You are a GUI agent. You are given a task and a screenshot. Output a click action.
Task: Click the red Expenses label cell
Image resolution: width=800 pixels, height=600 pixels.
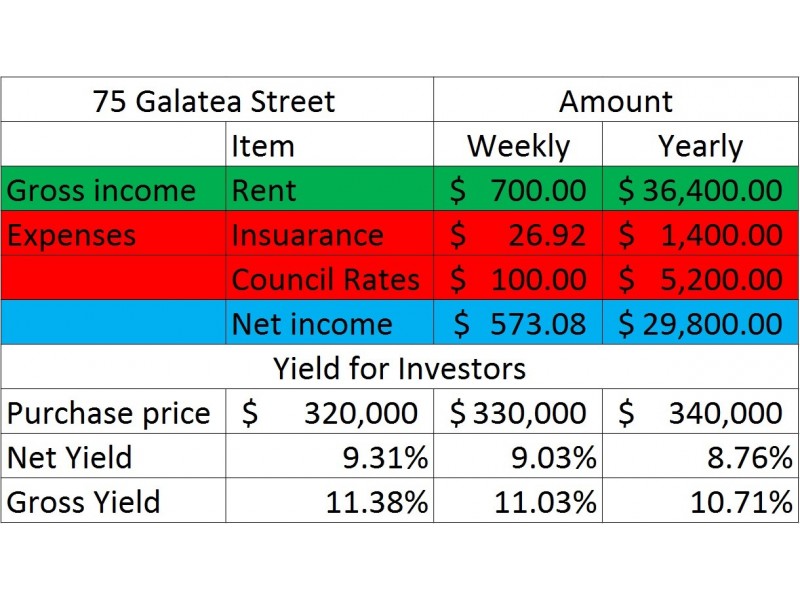(113, 234)
